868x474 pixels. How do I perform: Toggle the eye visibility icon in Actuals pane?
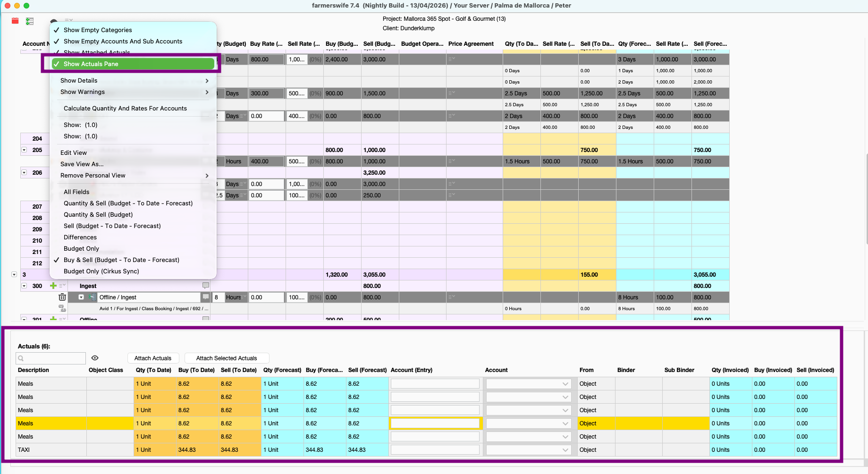95,358
